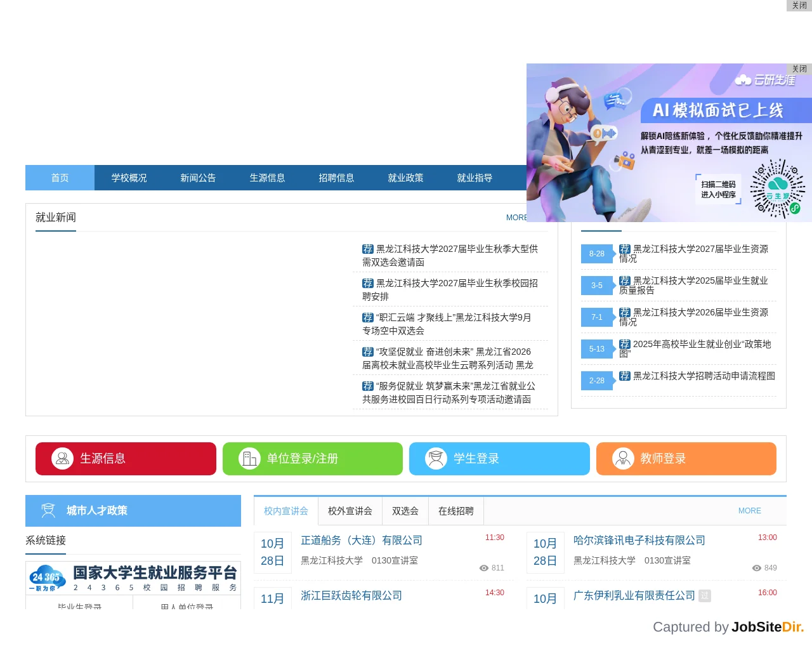Click the 关闭 button at the page top
This screenshot has height=646, width=812.
point(799,5)
